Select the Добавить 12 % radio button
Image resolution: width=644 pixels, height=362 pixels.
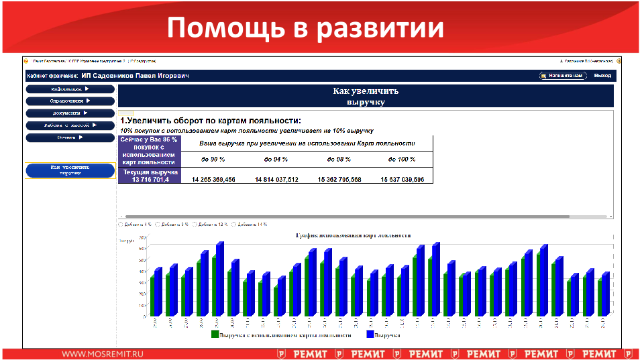click(x=195, y=225)
